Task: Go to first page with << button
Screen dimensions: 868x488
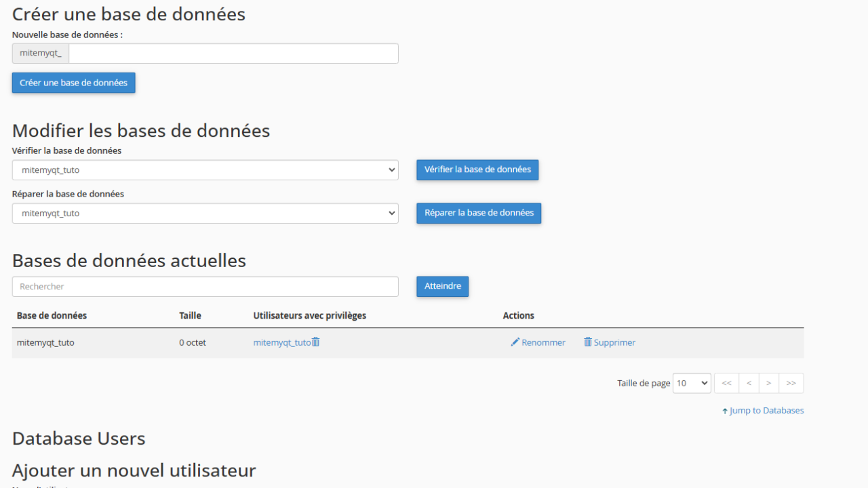Action: click(726, 383)
